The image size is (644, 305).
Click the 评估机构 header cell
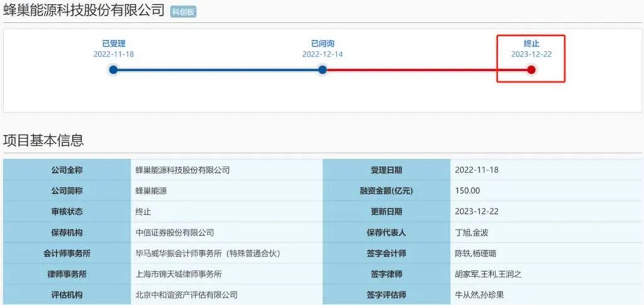pyautogui.click(x=67, y=295)
